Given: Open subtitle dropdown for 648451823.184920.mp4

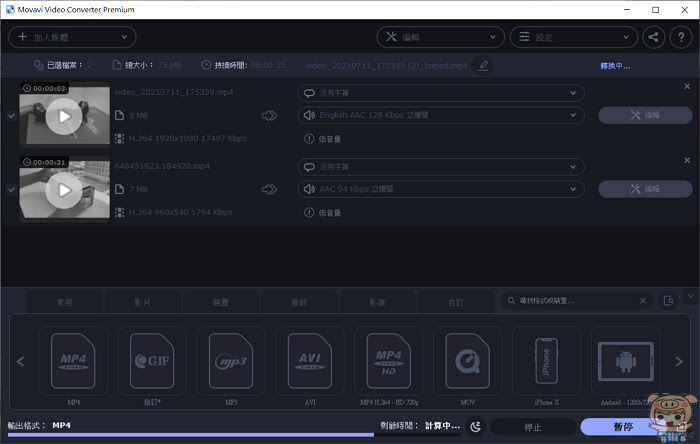Looking at the screenshot, I should [x=441, y=167].
